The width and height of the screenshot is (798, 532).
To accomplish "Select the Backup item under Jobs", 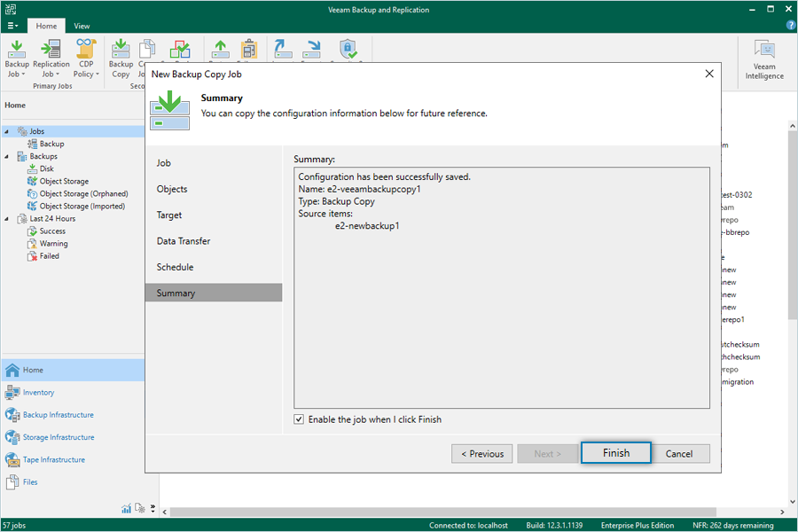I will tap(52, 144).
